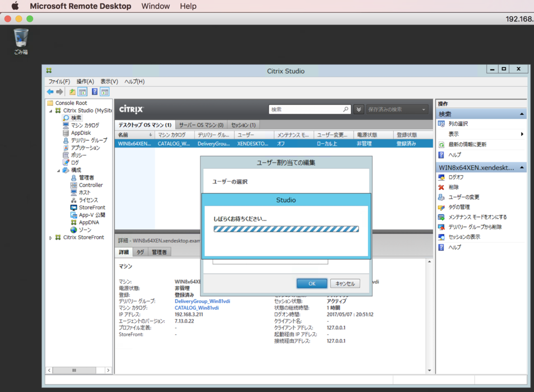The image size is (534, 392).
Task: Collapse the WIN8x64XEN actions section
Action: 521,167
